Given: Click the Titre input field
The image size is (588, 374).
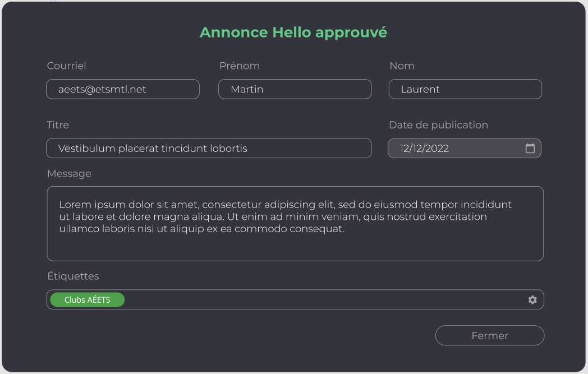Looking at the screenshot, I should coord(209,149).
